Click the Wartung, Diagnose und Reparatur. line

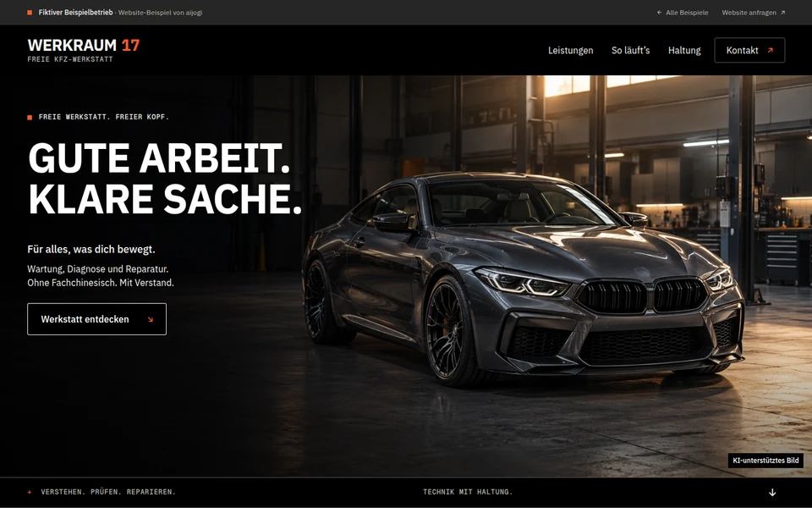click(x=98, y=269)
